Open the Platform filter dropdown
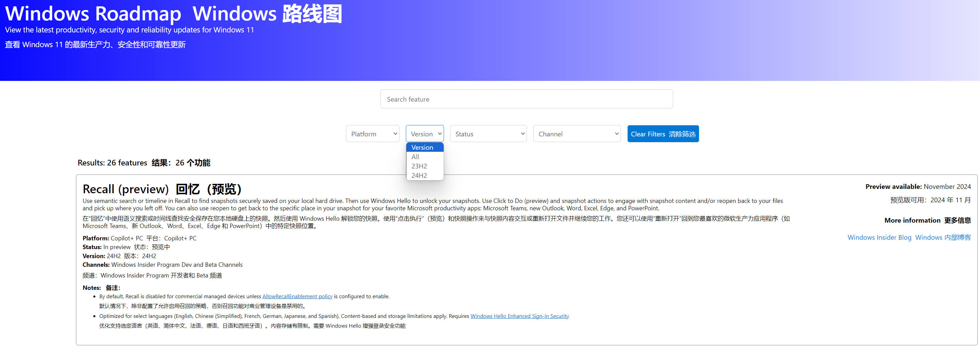This screenshot has height=351, width=980. pos(372,134)
